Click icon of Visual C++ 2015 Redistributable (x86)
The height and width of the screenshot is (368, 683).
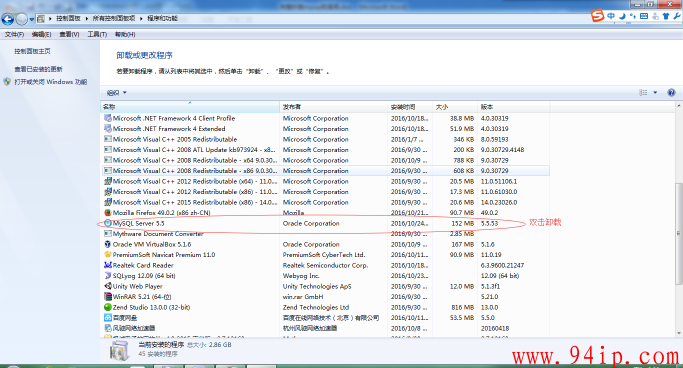[x=108, y=202]
